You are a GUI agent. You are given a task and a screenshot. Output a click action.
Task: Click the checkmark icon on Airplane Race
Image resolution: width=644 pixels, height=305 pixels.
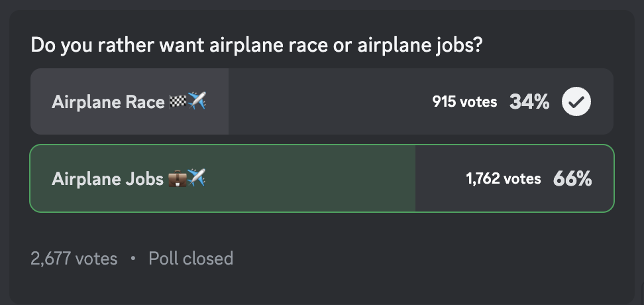(x=576, y=101)
